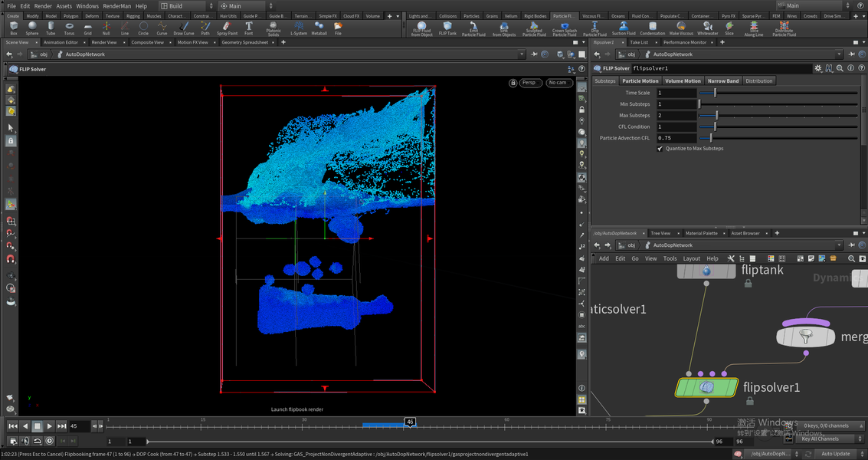Open the network editor Layout menu
Image resolution: width=868 pixels, height=460 pixels.
(x=691, y=258)
